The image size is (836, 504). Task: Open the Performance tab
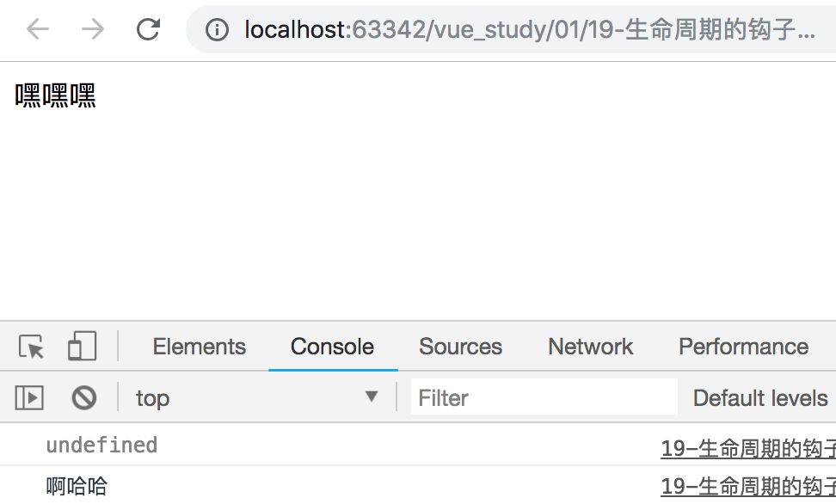743,347
